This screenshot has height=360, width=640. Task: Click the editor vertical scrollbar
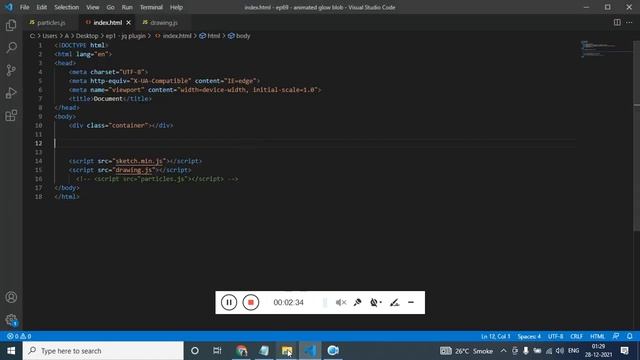click(x=636, y=135)
